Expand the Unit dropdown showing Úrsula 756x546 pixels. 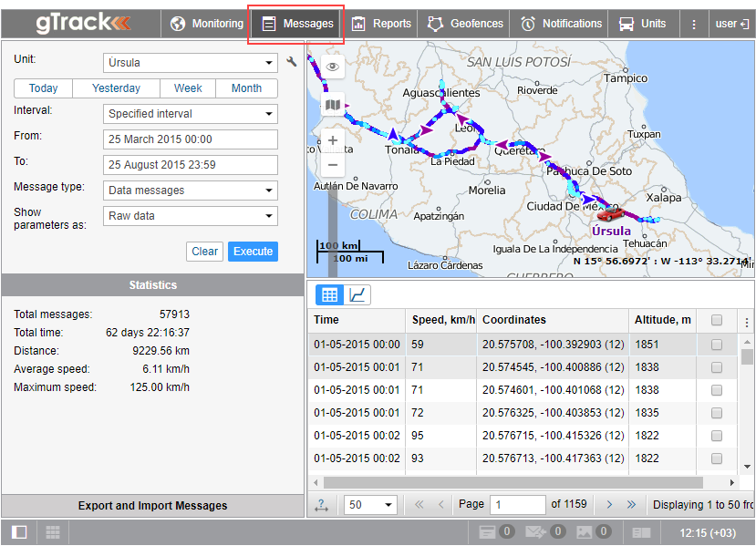point(191,63)
